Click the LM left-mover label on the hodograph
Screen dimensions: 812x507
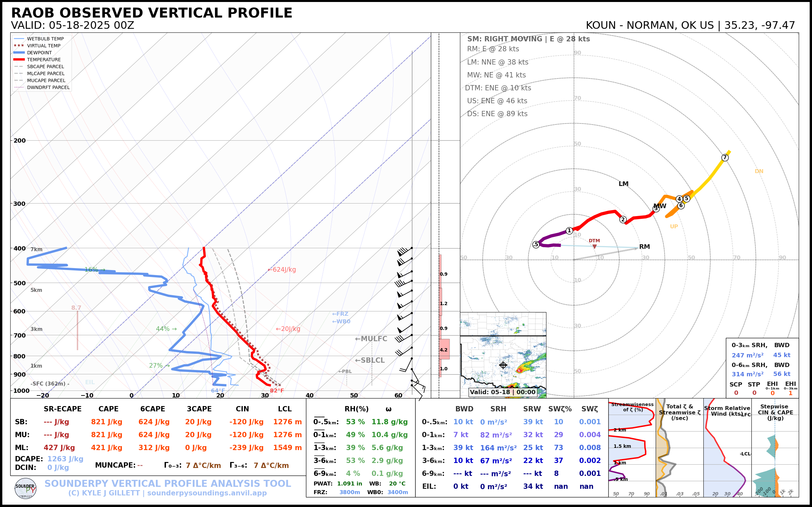click(x=623, y=184)
